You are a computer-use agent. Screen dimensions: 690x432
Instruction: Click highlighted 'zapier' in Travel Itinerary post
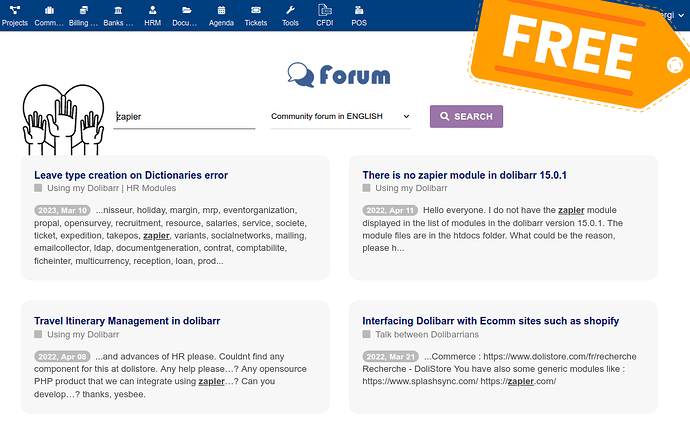coord(212,381)
